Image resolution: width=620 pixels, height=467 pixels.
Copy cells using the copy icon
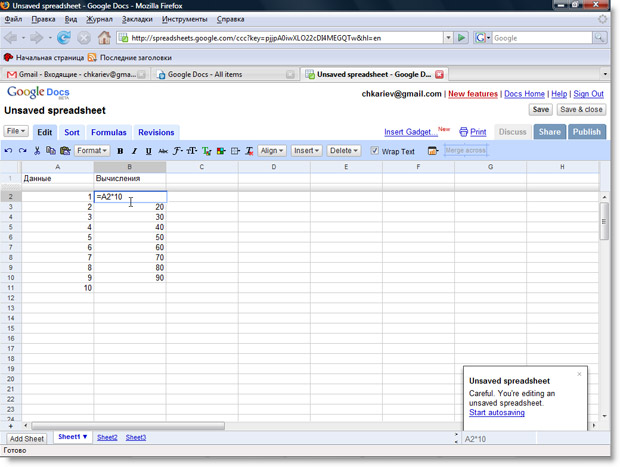pyautogui.click(x=51, y=151)
